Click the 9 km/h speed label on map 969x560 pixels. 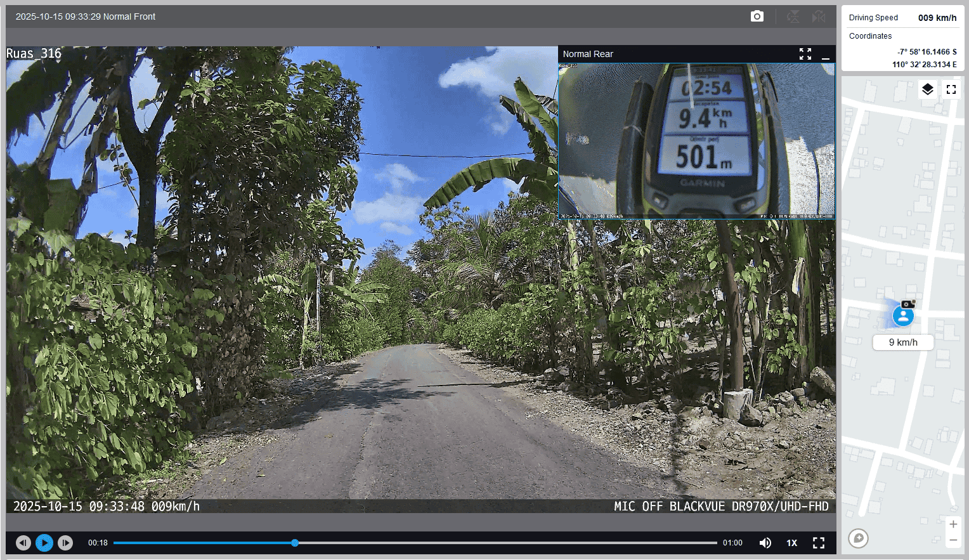click(903, 342)
